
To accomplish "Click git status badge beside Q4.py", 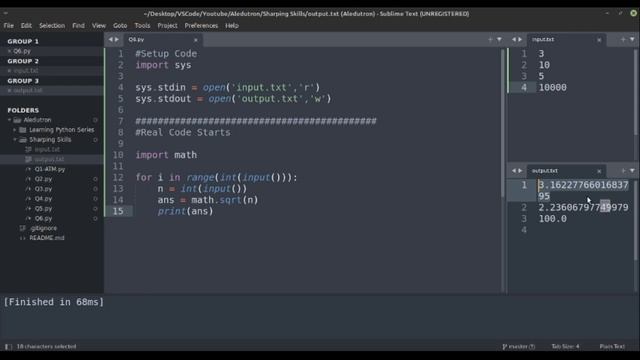I will point(95,199).
